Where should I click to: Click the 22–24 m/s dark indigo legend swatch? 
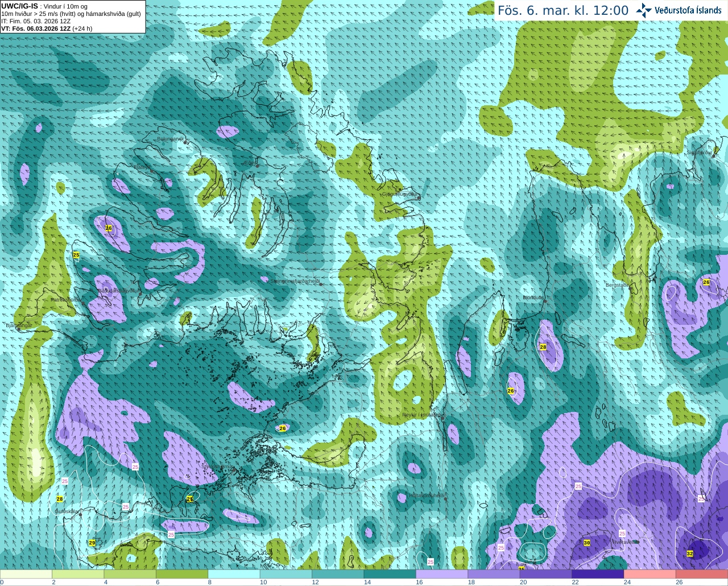(x=598, y=574)
